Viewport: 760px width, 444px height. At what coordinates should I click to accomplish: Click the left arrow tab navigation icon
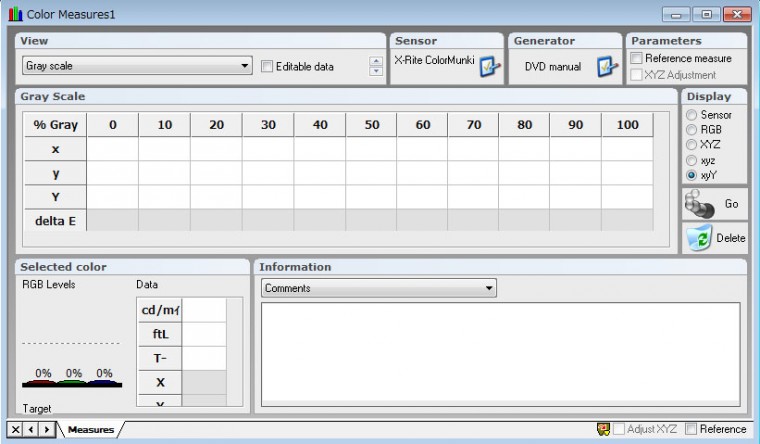(31, 430)
